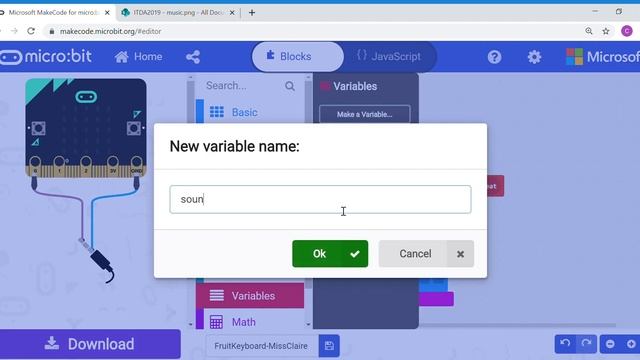Open browser zoom magnifier icon
The height and width of the screenshot is (360, 640).
[589, 31]
